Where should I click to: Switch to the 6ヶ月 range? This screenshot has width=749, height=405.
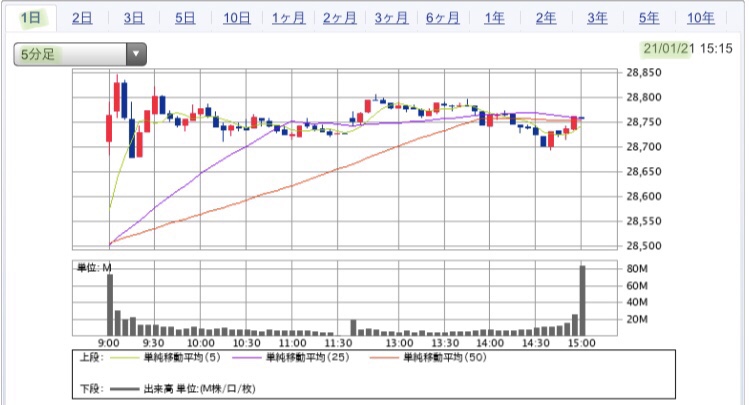tap(443, 18)
